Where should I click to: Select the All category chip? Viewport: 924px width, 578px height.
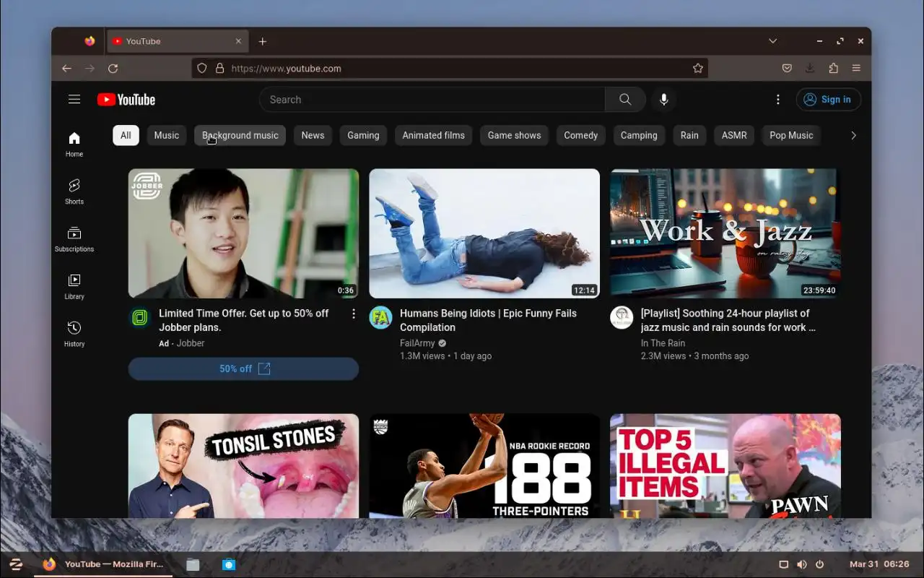click(126, 135)
